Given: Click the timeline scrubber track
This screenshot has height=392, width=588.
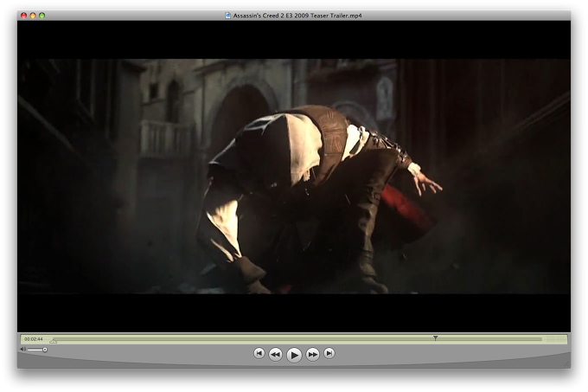Looking at the screenshot, I should coord(297,339).
